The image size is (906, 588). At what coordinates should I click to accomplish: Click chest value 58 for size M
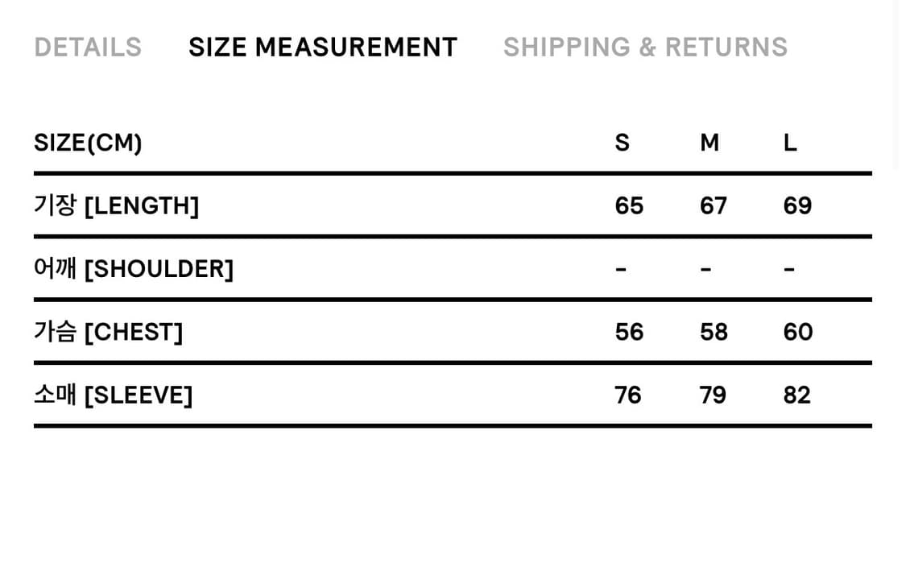[714, 332]
